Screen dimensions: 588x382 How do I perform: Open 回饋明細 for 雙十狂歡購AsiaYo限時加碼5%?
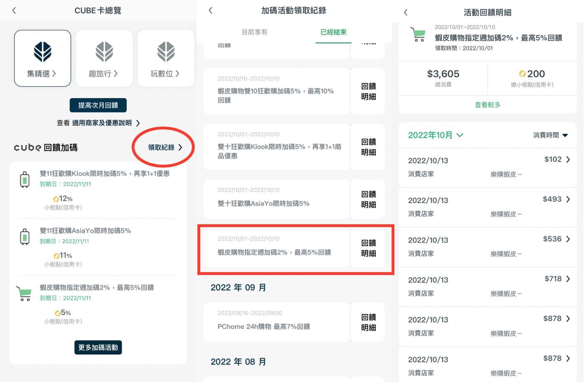(x=368, y=199)
